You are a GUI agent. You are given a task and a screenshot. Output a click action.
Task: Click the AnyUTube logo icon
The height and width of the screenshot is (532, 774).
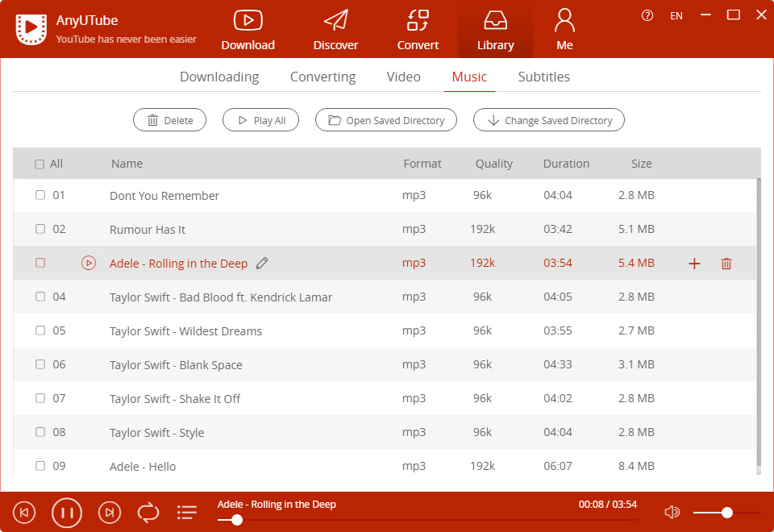tap(31, 29)
